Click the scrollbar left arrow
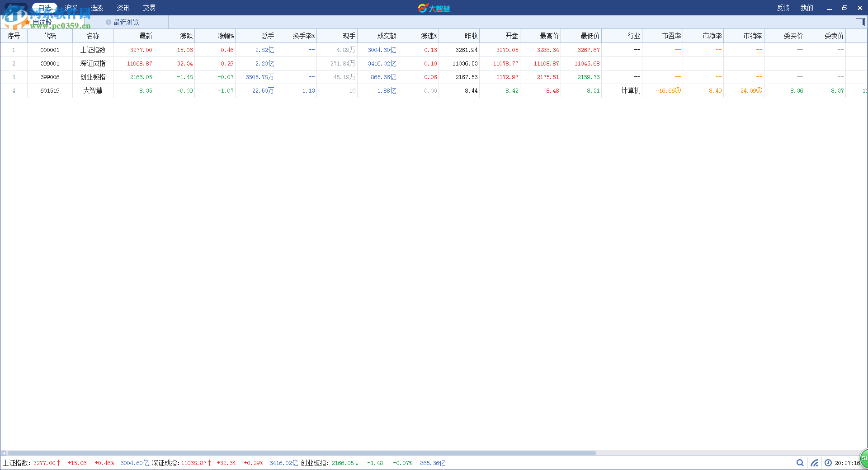 coord(4,453)
